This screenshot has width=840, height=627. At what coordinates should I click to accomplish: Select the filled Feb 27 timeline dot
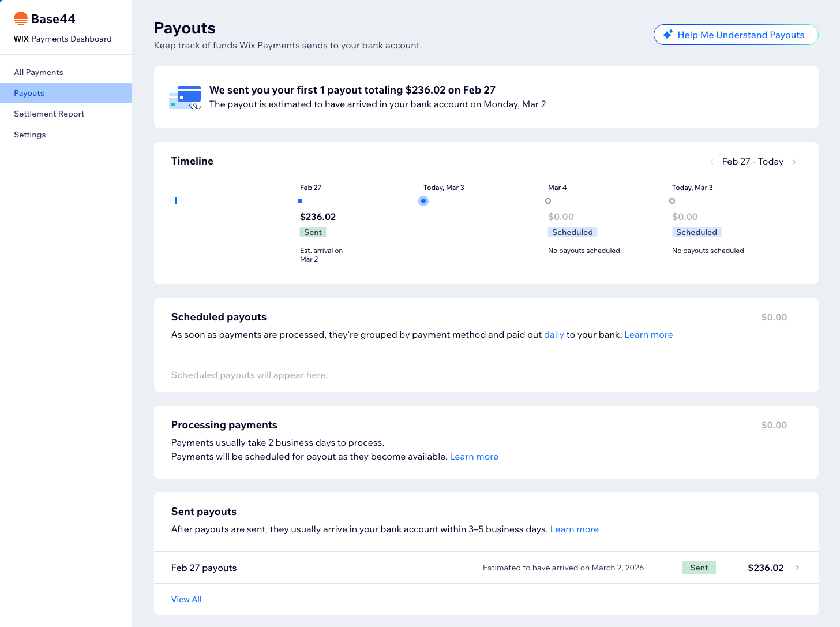pos(300,201)
